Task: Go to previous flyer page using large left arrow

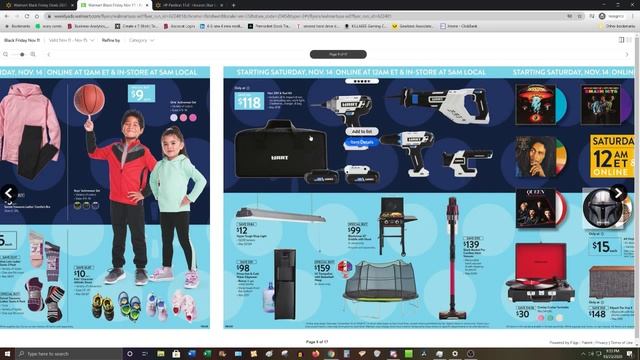Action: tap(9, 193)
